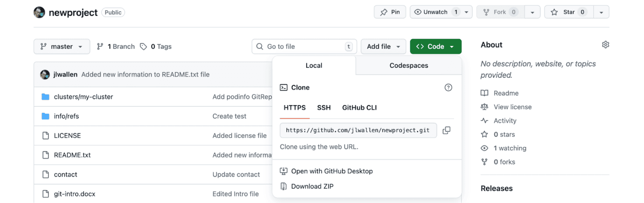
Task: Click the branch icon beside 1 Branch
Action: (x=100, y=46)
